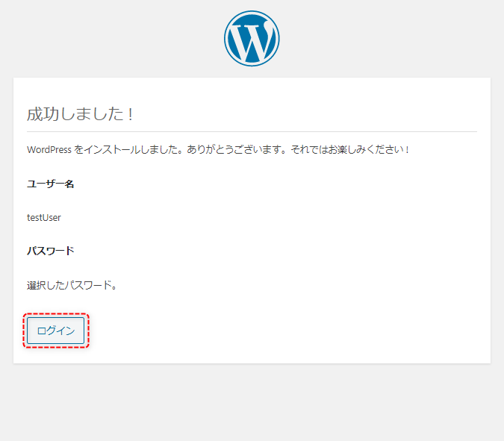
Task: Click the 成功しました！ heading
Action: tap(81, 114)
